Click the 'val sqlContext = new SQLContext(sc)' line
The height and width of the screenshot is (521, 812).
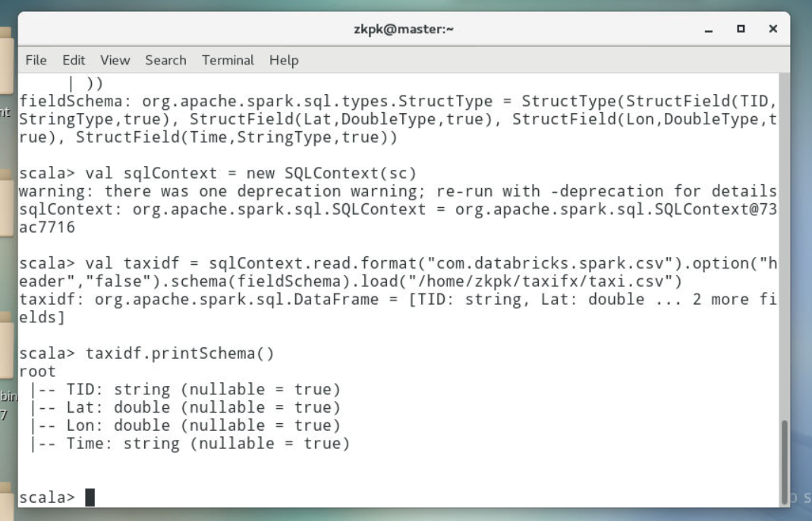tap(250, 174)
